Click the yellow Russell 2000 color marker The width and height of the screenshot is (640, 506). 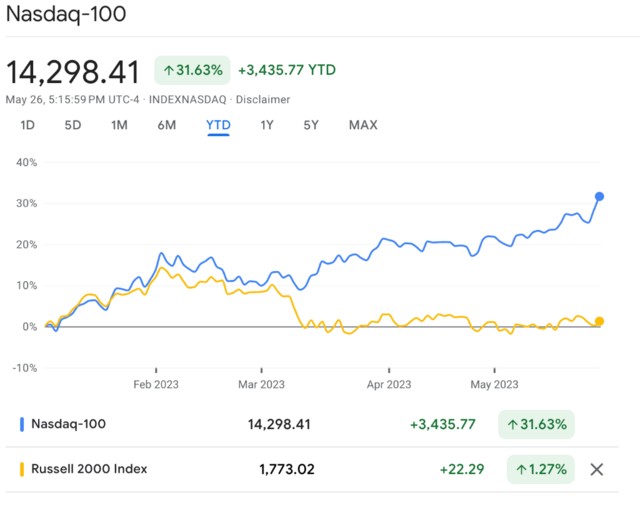22,469
